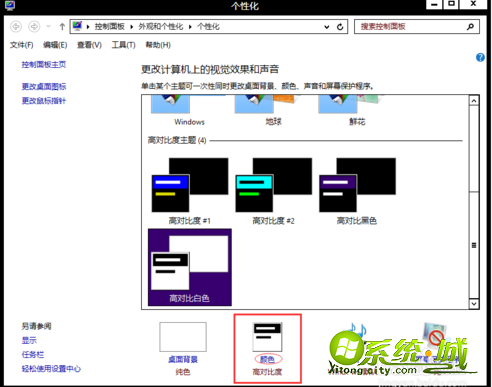Refresh the 个性化 page
492x387 pixels.
[340, 27]
